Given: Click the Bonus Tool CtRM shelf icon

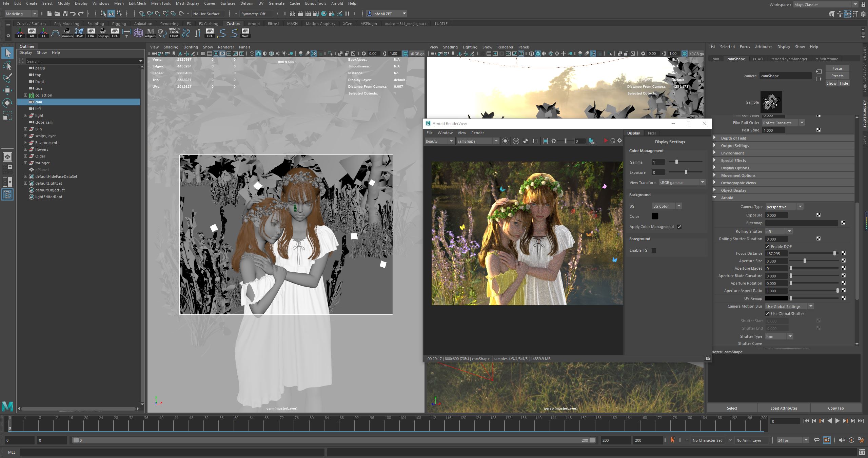Looking at the screenshot, I should [x=174, y=33].
